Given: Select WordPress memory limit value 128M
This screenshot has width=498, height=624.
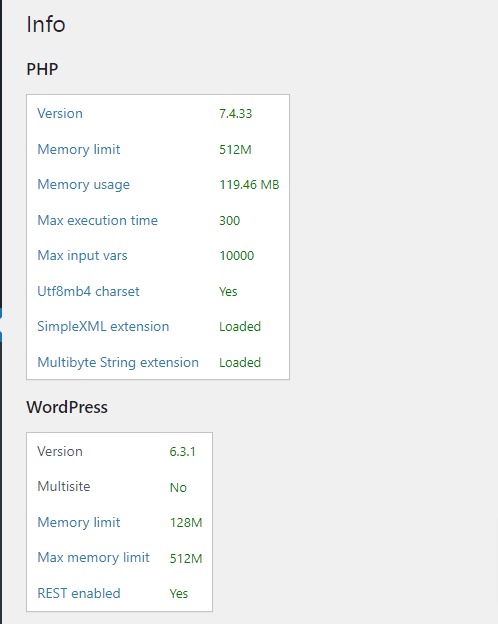Looking at the screenshot, I should click(186, 523).
